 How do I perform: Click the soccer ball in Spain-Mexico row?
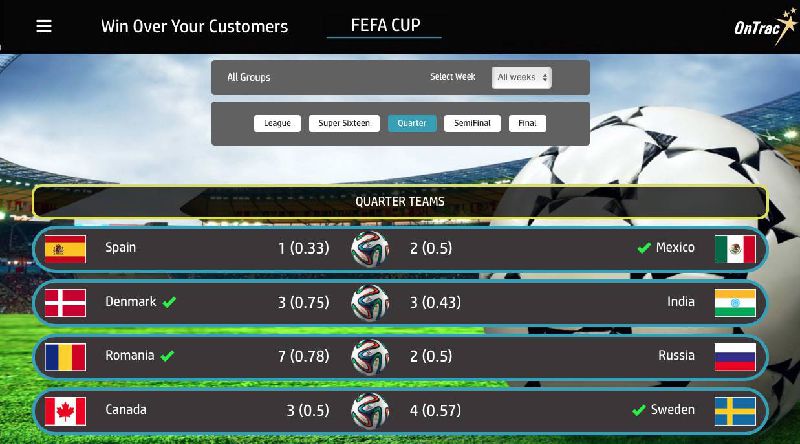click(370, 248)
